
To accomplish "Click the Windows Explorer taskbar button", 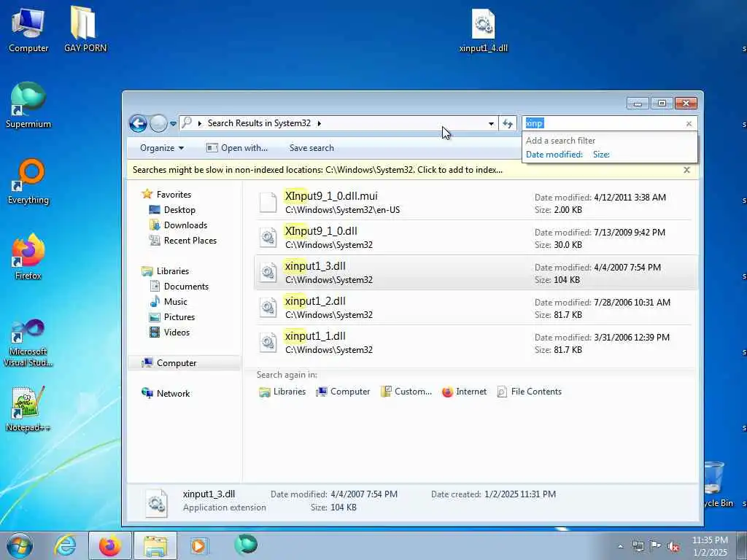I will point(155,545).
